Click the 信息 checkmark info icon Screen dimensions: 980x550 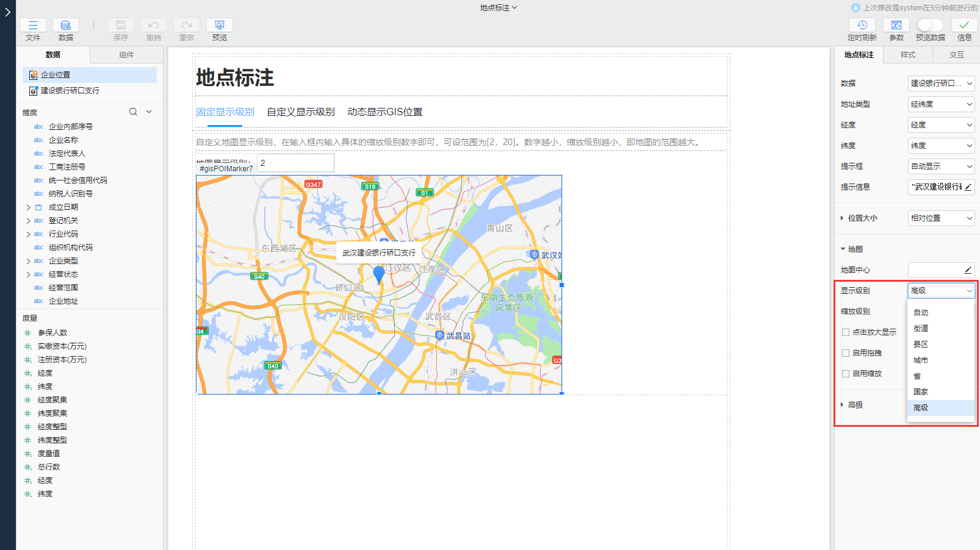tap(965, 25)
